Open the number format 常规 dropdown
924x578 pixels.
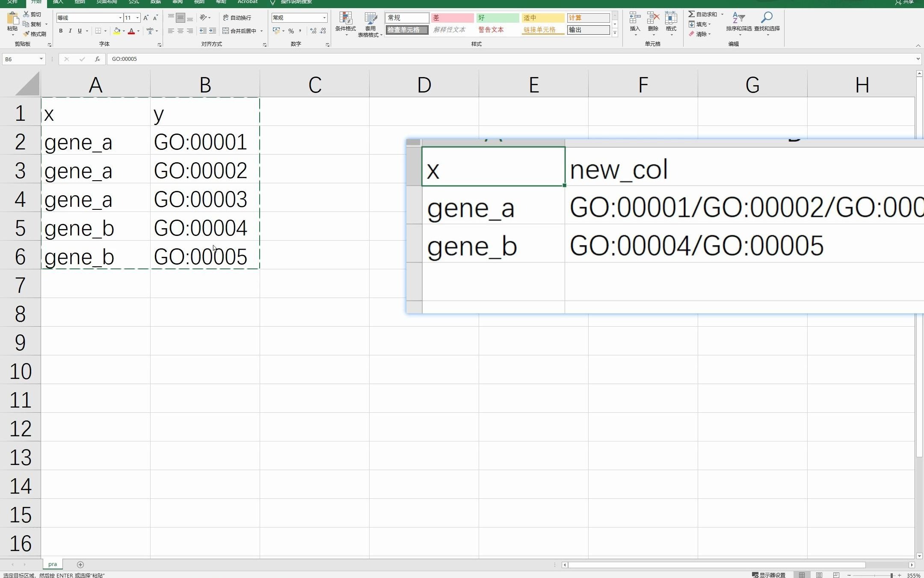point(324,18)
